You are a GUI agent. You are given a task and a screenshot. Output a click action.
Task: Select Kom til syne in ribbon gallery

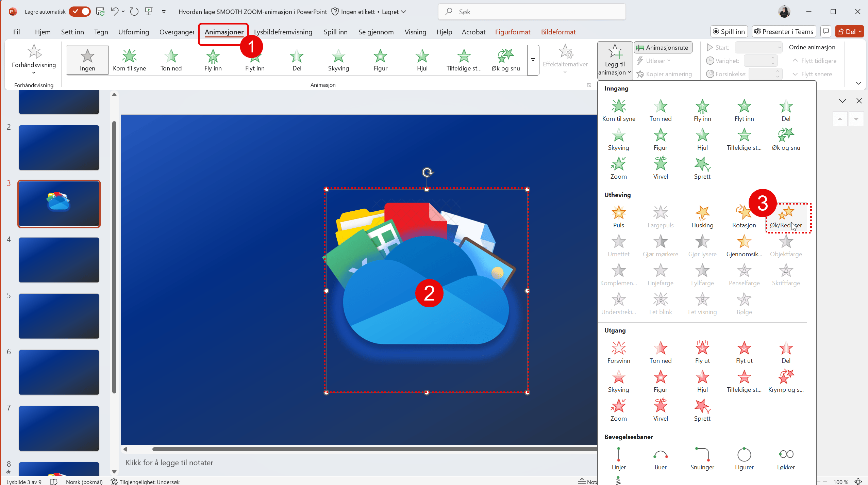click(129, 60)
